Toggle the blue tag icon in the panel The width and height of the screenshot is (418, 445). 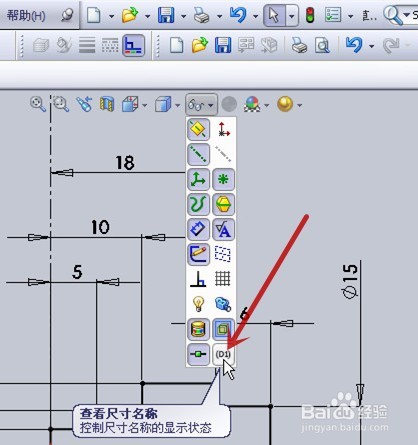pos(199,229)
